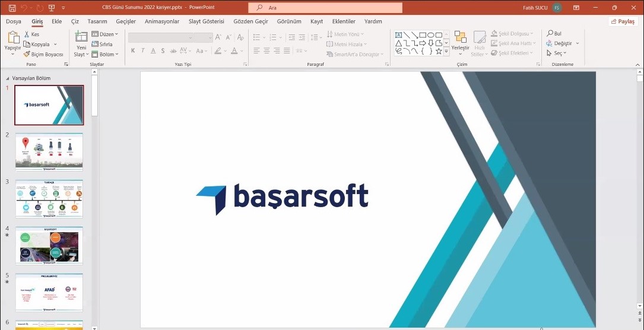Decrease font size with the smaller A icon
The image size is (644, 330).
228,37
